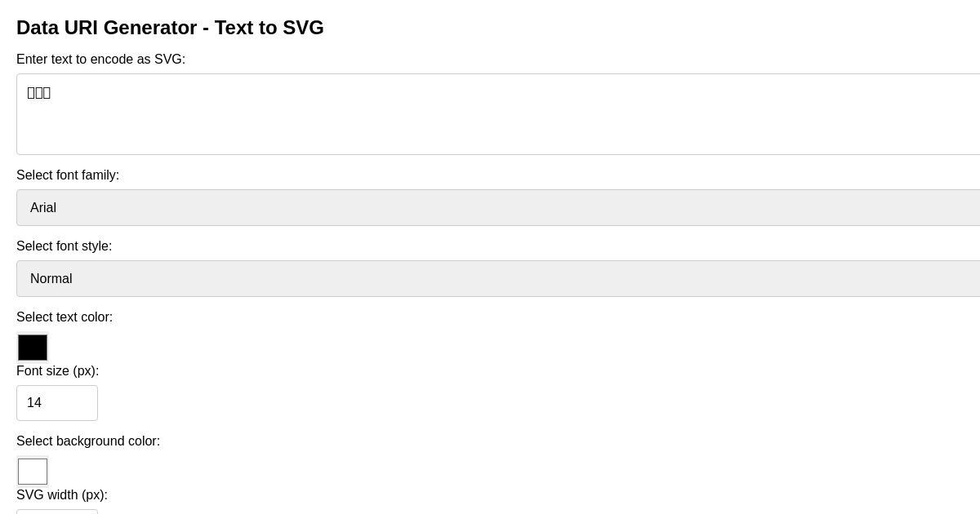This screenshot has width=980, height=514.
Task: Open the white background color picker
Action: coord(33,471)
